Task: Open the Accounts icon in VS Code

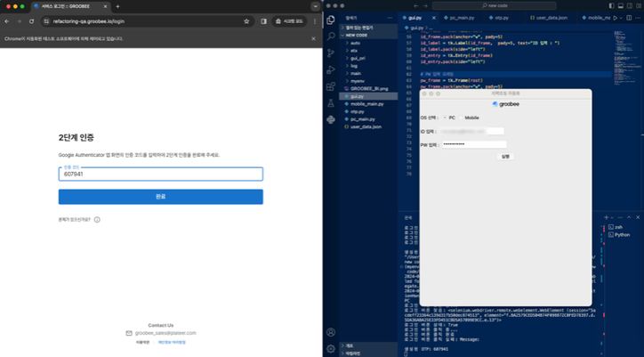Action: click(331, 332)
